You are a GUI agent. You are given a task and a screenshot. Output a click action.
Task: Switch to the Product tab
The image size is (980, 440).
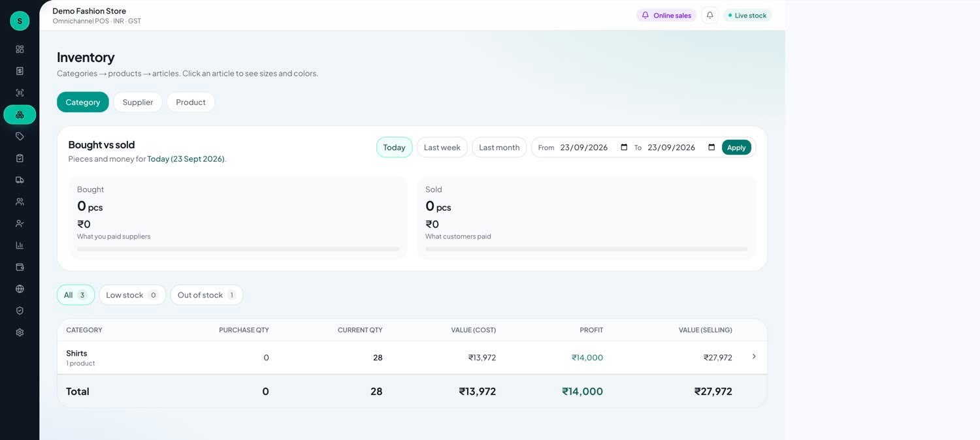(191, 102)
